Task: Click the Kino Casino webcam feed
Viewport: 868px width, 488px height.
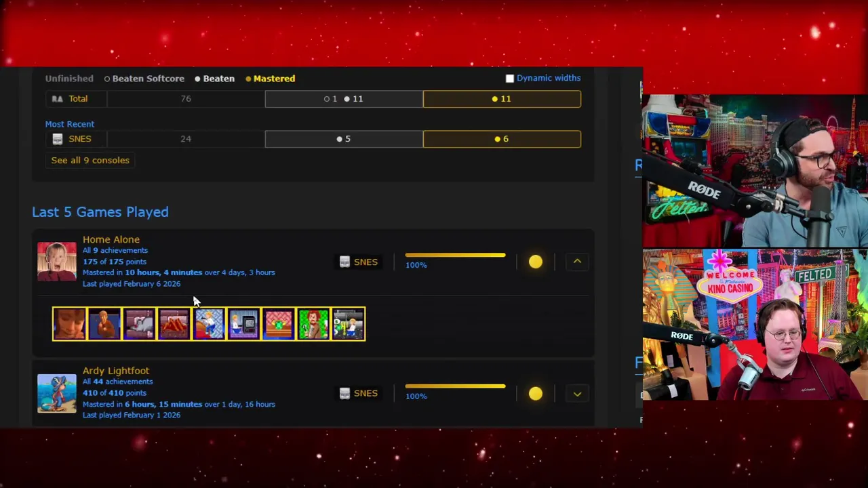Action: 755,325
